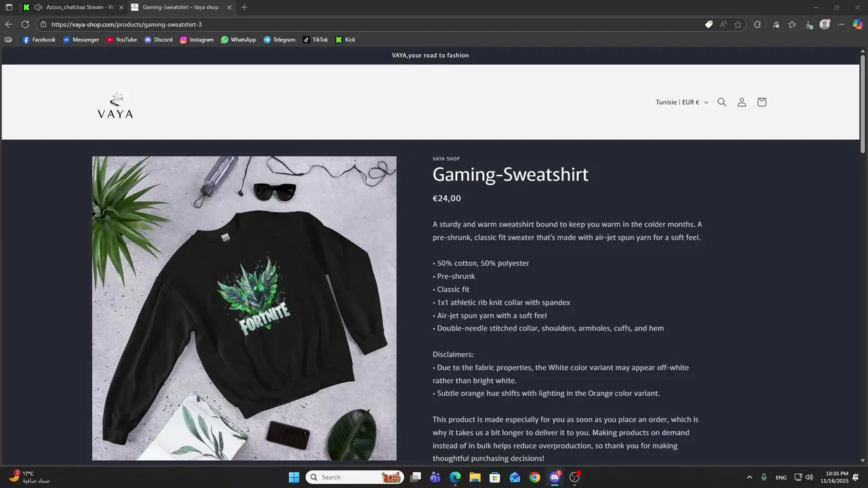Open the shopping price tag icon in address bar
Image resolution: width=868 pixels, height=488 pixels.
[709, 24]
